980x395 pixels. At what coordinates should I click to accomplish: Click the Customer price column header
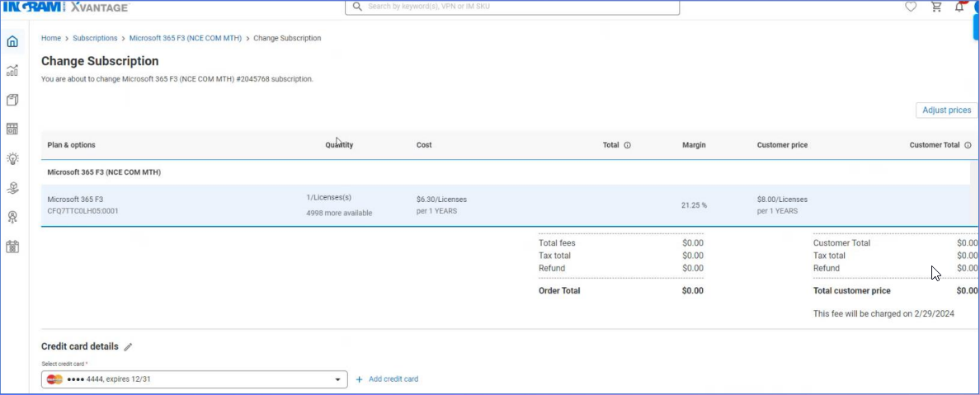782,145
